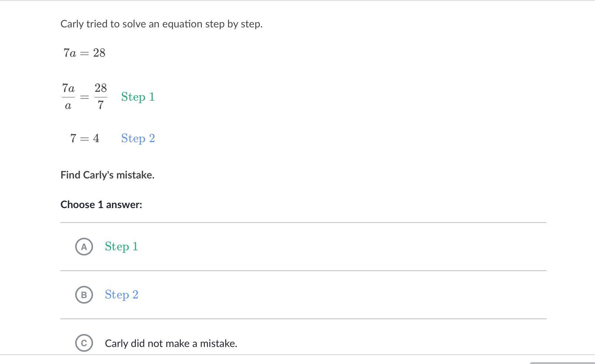Select answer choice C radio circle
Screen dimensions: 595x364
click(84, 343)
